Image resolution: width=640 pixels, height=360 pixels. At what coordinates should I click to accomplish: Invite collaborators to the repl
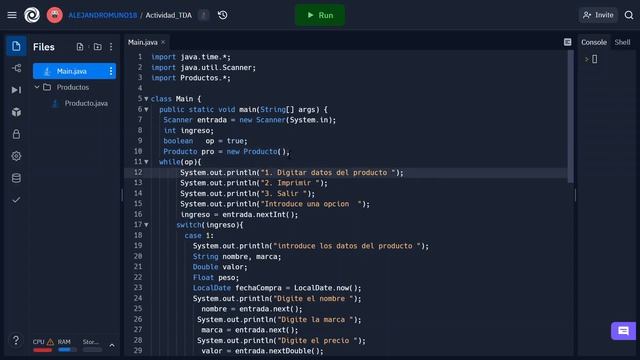[598, 15]
